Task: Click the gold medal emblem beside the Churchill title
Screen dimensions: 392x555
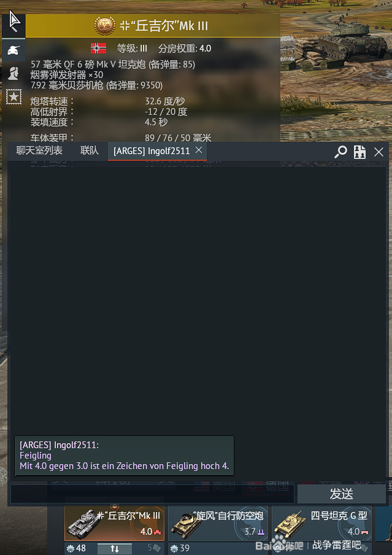Action: tap(104, 26)
